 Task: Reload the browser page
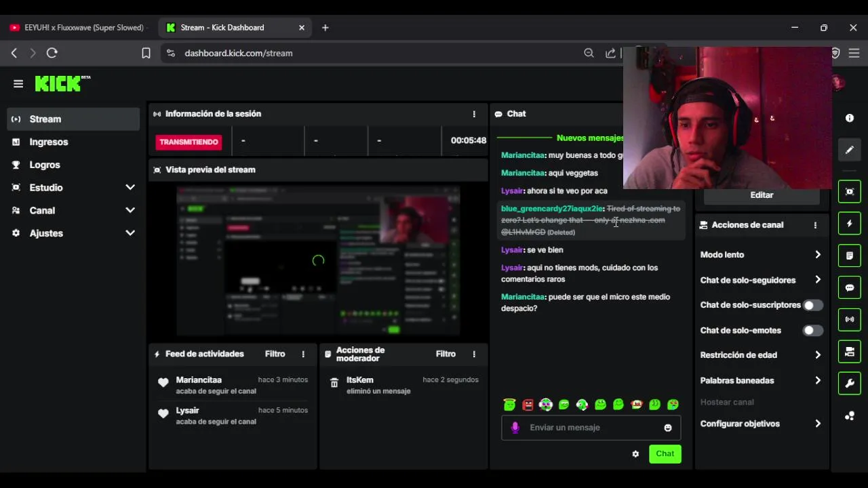[52, 53]
